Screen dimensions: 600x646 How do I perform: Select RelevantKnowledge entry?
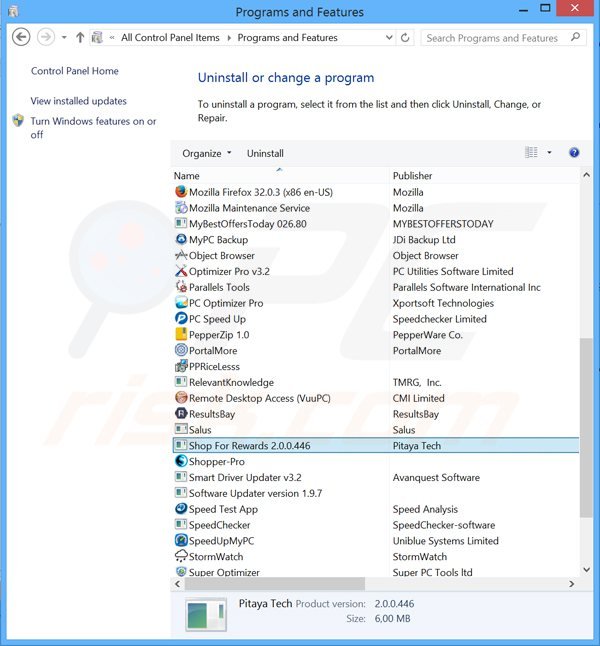(231, 382)
